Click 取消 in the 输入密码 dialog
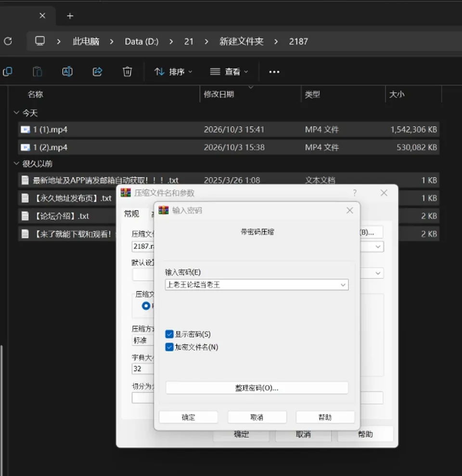 (257, 417)
